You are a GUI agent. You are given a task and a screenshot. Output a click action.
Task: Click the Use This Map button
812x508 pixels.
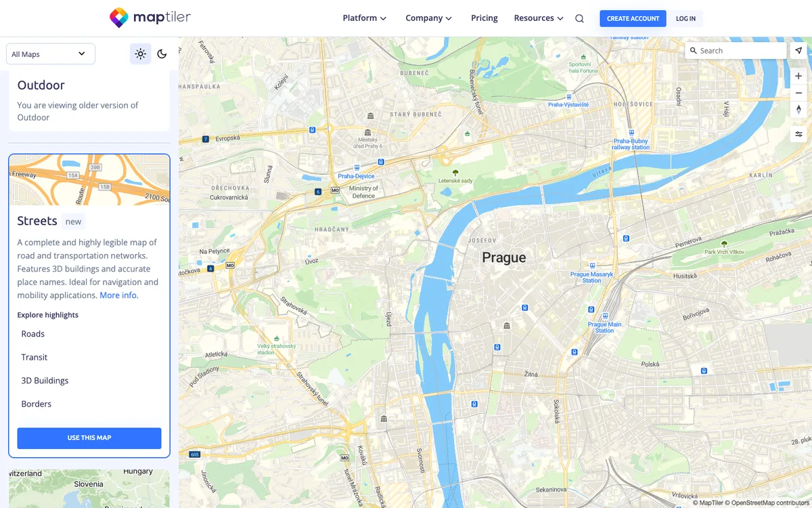click(89, 438)
